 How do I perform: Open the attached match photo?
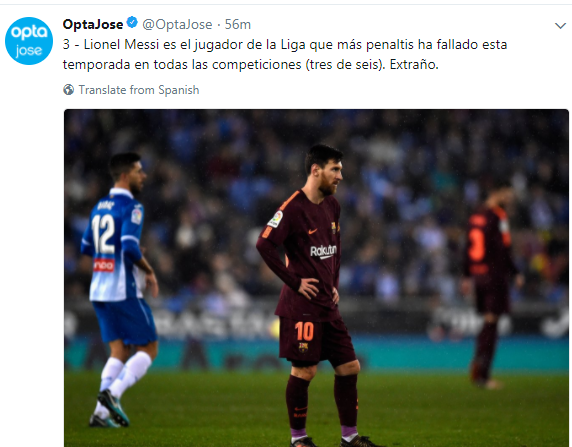tap(316, 278)
